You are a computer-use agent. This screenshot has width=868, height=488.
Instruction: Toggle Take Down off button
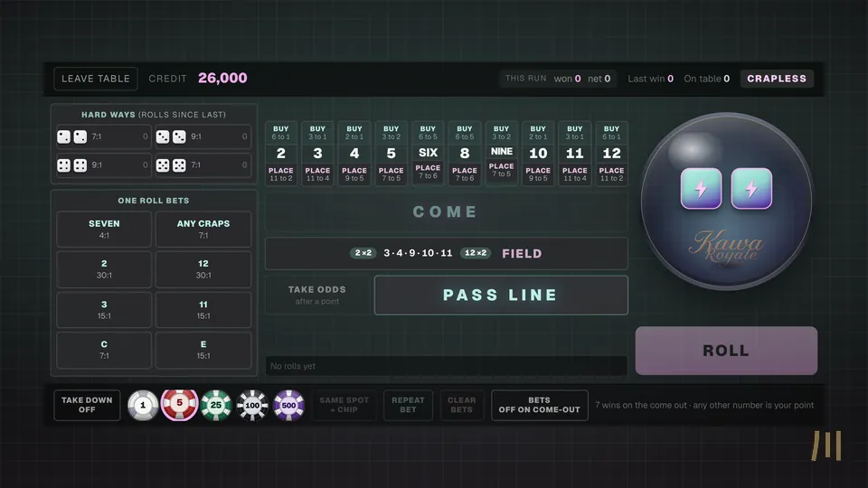click(87, 405)
